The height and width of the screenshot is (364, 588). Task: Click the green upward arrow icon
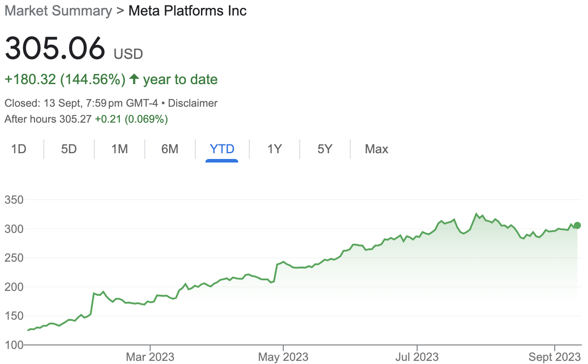click(x=134, y=80)
